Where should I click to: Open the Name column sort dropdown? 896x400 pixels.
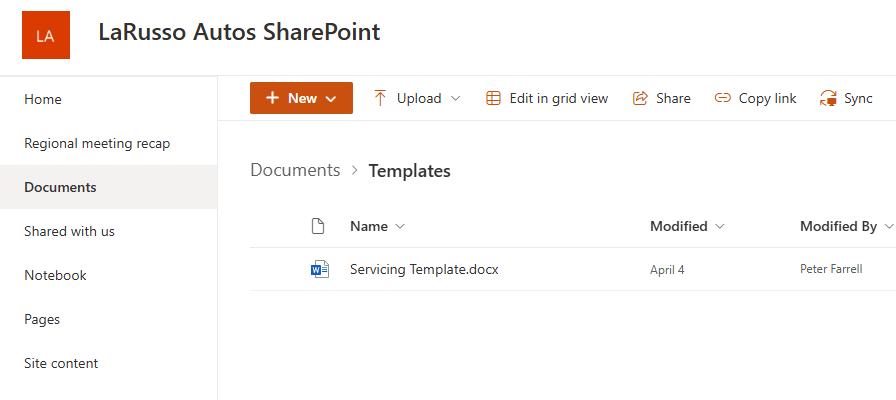click(x=401, y=227)
